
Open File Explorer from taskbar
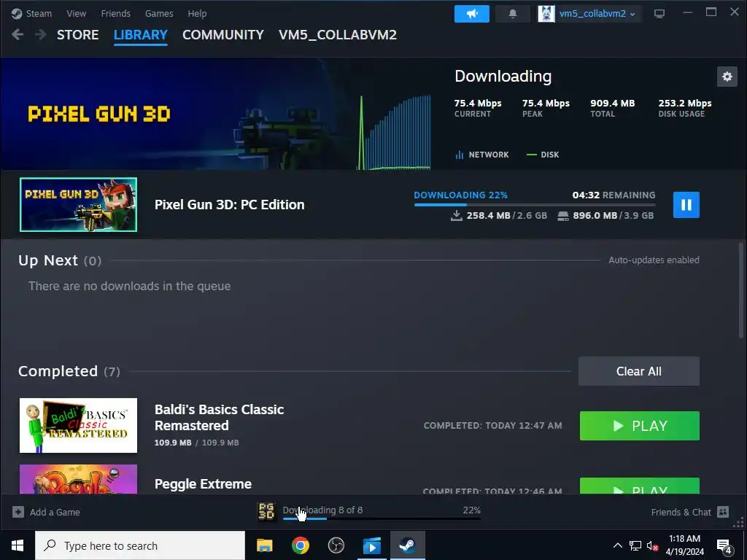264,545
